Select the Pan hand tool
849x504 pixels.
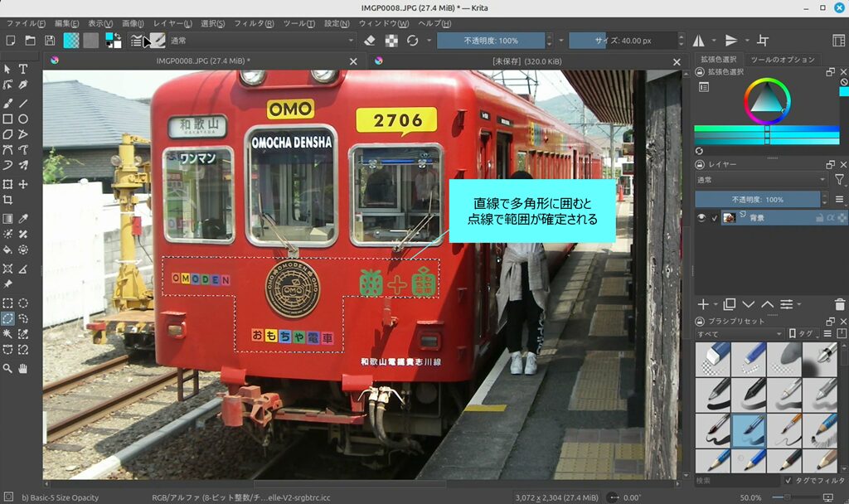[x=23, y=367]
